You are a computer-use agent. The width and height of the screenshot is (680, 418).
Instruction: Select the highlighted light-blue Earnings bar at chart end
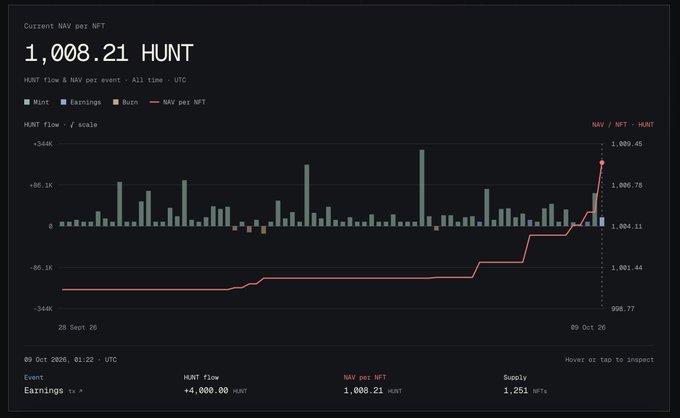tap(602, 222)
